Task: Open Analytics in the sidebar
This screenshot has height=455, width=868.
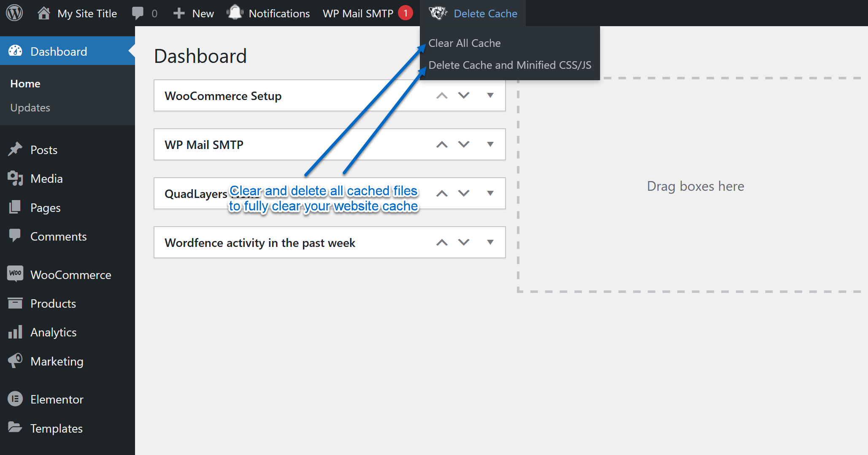Action: 68,332
